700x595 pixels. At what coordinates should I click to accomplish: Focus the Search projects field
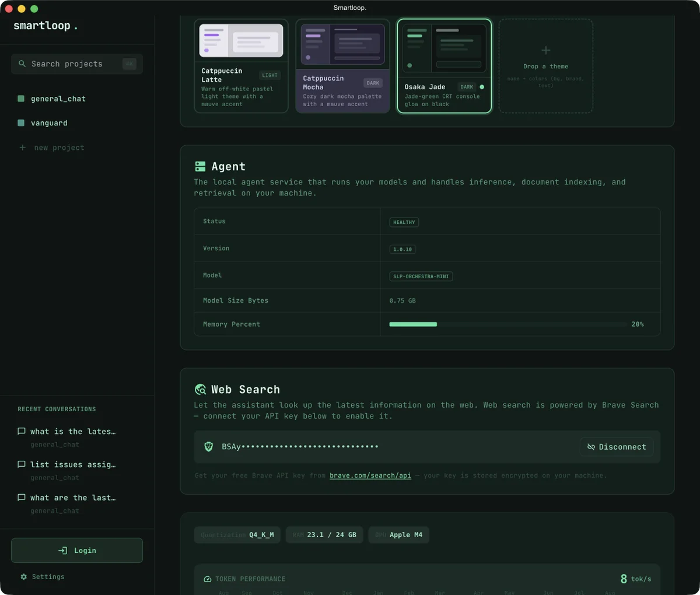[77, 64]
